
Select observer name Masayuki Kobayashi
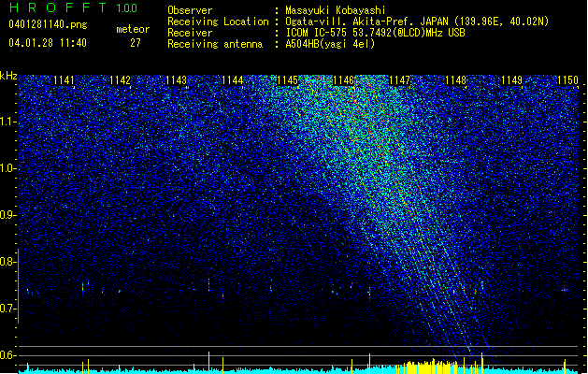335,10
